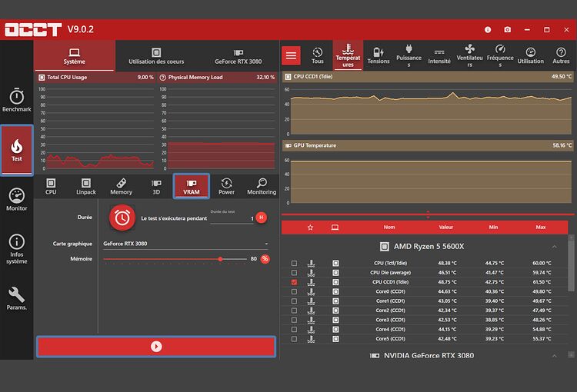Collapse NVIDIA GeForce RTX 3080 group

(554, 356)
